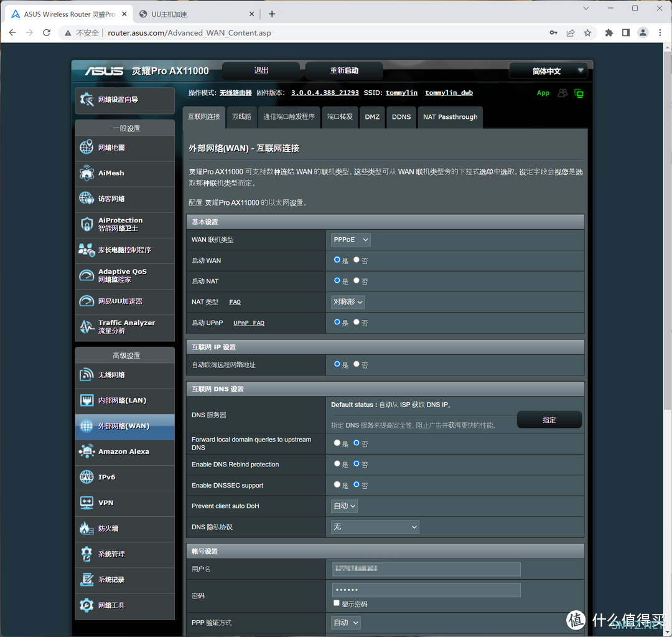The image size is (672, 637).
Task: Open the DNS 隐私协议 dropdown
Action: click(x=375, y=527)
